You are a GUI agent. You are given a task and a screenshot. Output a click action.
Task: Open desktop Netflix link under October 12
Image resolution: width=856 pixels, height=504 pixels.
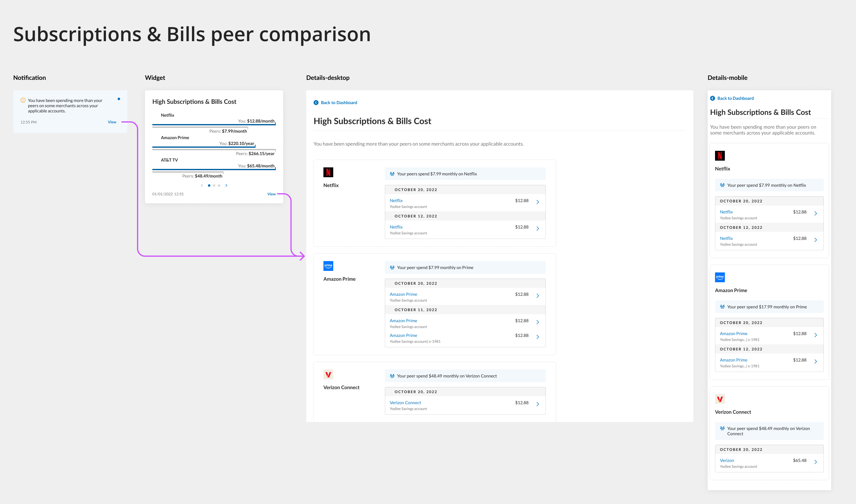click(396, 227)
